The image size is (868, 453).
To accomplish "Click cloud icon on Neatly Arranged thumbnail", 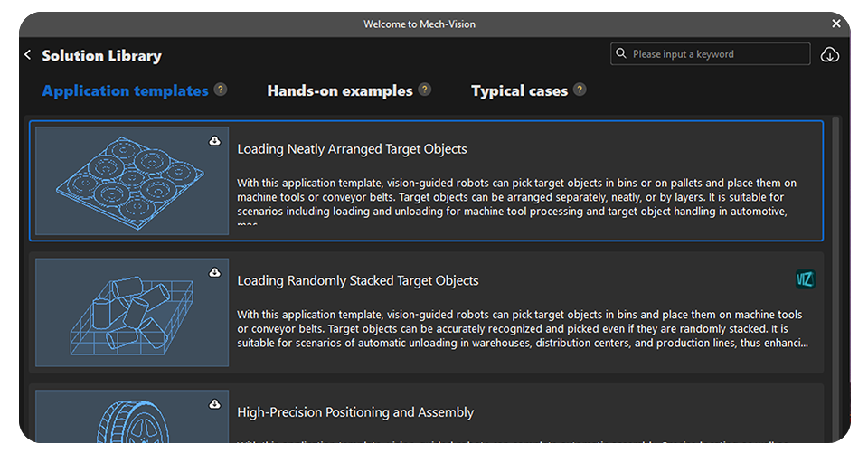I will [x=214, y=141].
